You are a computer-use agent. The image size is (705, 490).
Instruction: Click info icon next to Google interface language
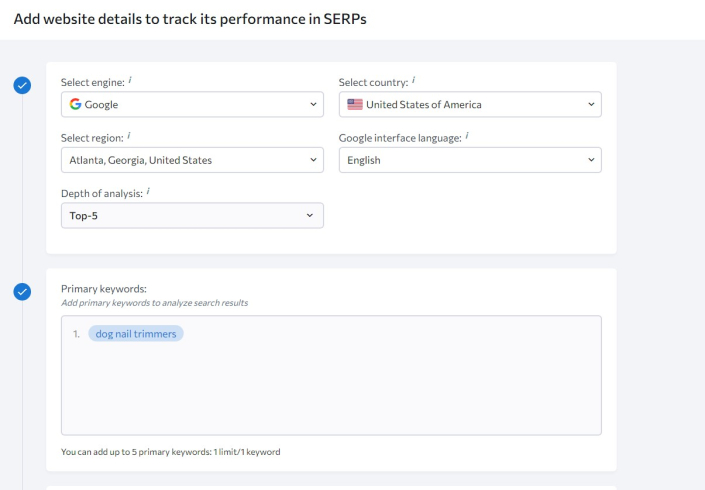coord(467,136)
